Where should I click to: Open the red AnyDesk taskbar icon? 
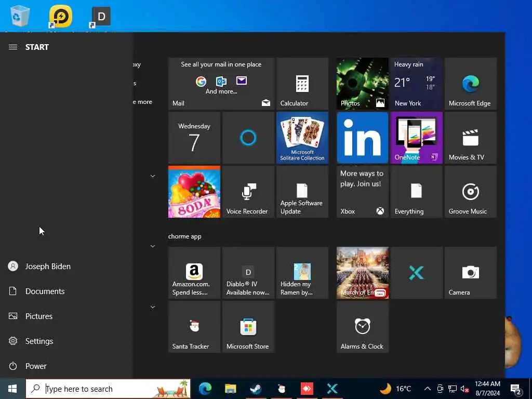[307, 389]
